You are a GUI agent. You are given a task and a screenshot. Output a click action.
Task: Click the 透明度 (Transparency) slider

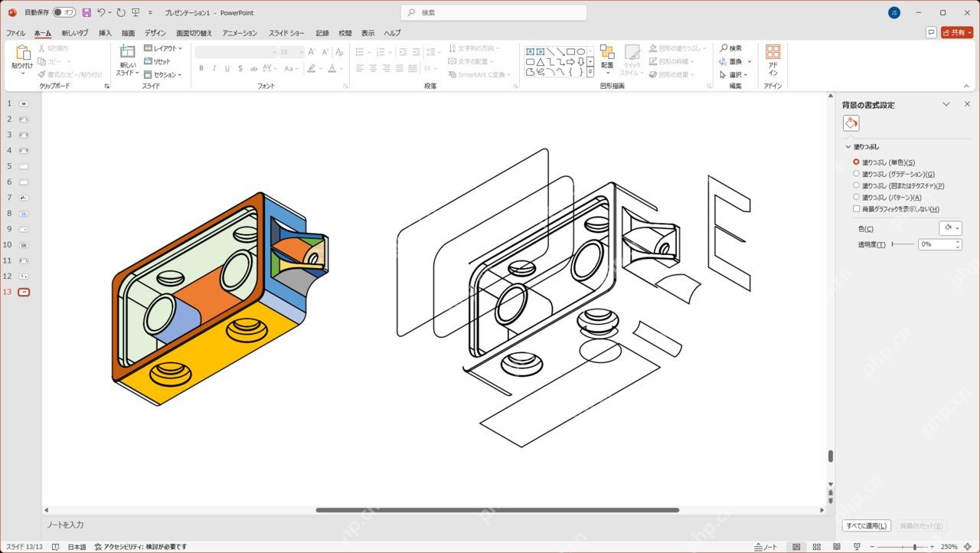(x=903, y=244)
